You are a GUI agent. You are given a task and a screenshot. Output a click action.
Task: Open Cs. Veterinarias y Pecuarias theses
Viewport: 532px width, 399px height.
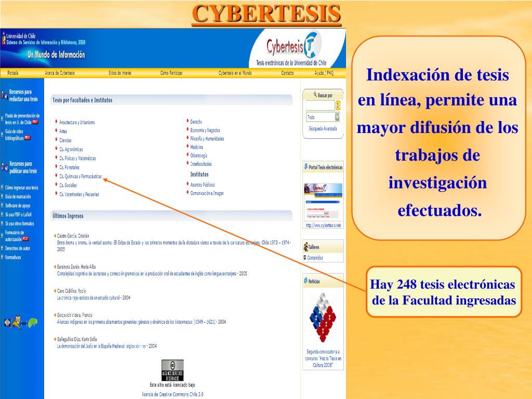pyautogui.click(x=79, y=194)
